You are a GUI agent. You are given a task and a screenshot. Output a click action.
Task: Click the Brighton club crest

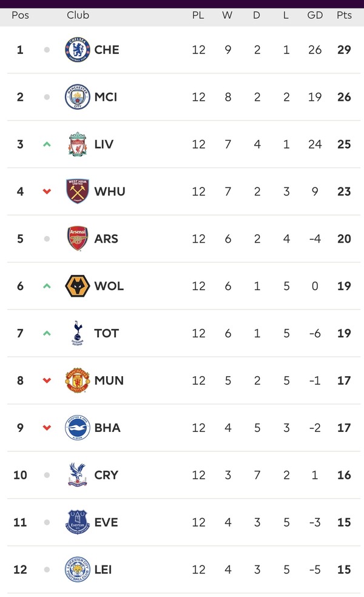77,428
